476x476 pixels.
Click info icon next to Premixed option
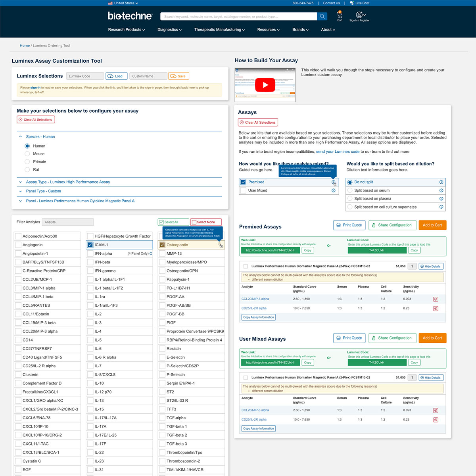pyautogui.click(x=334, y=182)
